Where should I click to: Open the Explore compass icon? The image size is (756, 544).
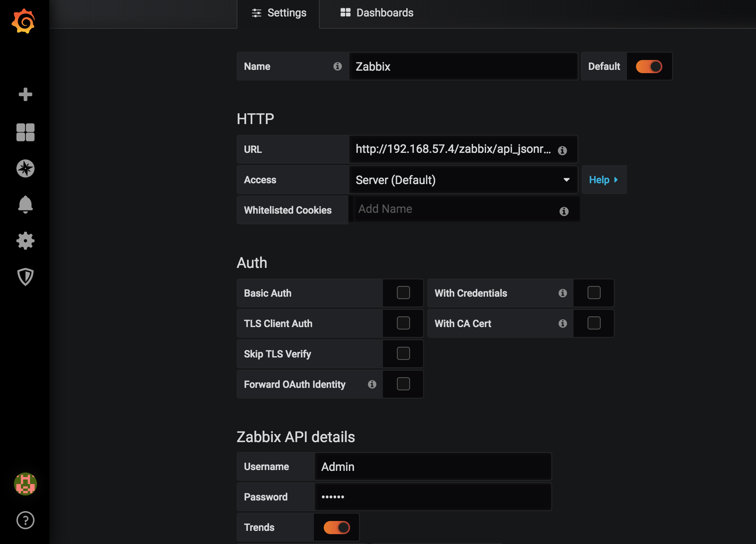click(x=25, y=168)
